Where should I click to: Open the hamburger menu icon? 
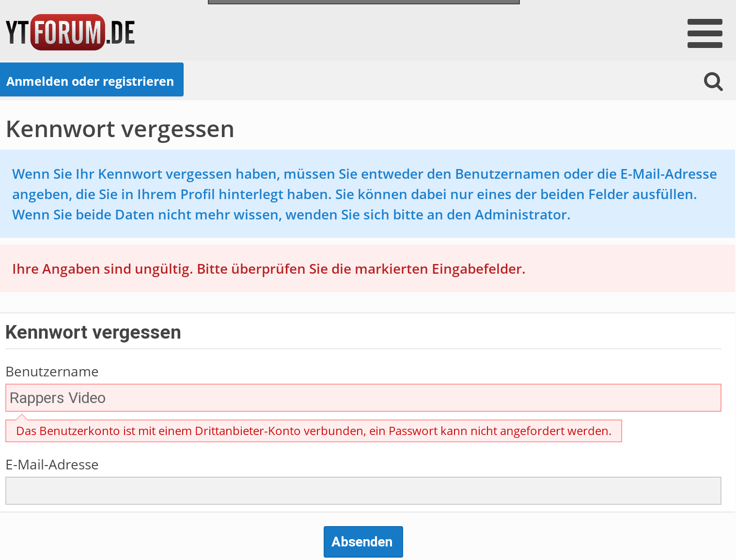pos(705,33)
